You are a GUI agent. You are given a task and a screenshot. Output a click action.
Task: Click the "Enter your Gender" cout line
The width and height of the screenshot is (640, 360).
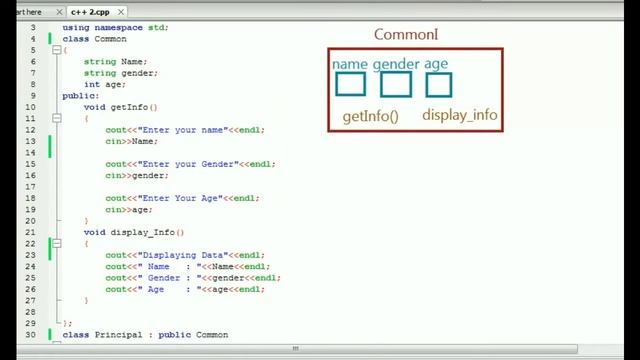point(190,164)
